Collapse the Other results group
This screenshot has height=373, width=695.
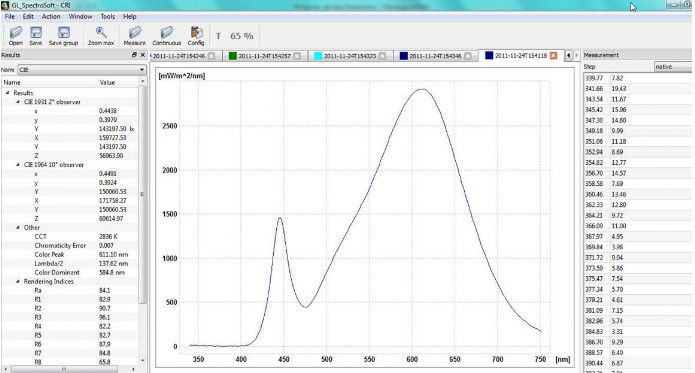pos(18,228)
